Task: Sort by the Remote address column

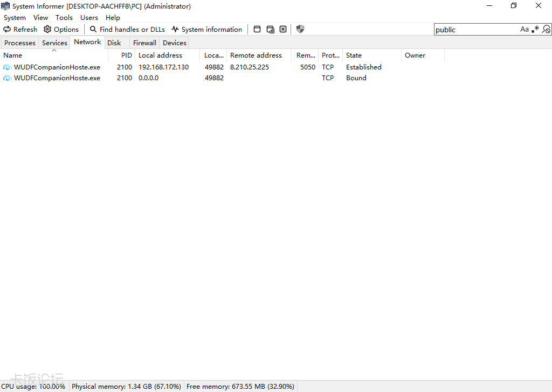Action: point(256,55)
